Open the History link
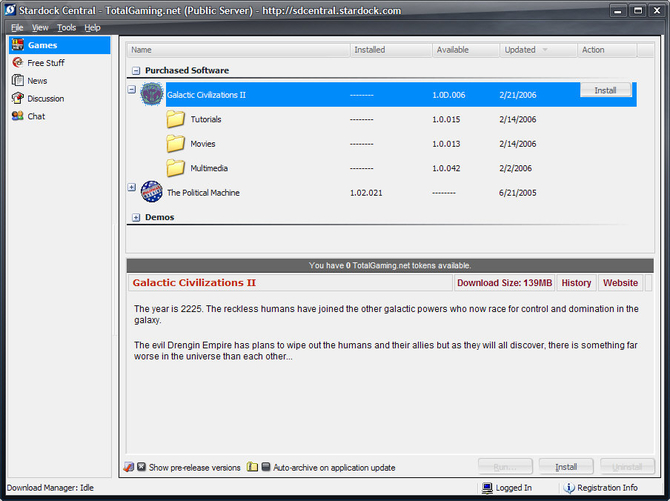Image resolution: width=670 pixels, height=501 pixels. tap(576, 283)
